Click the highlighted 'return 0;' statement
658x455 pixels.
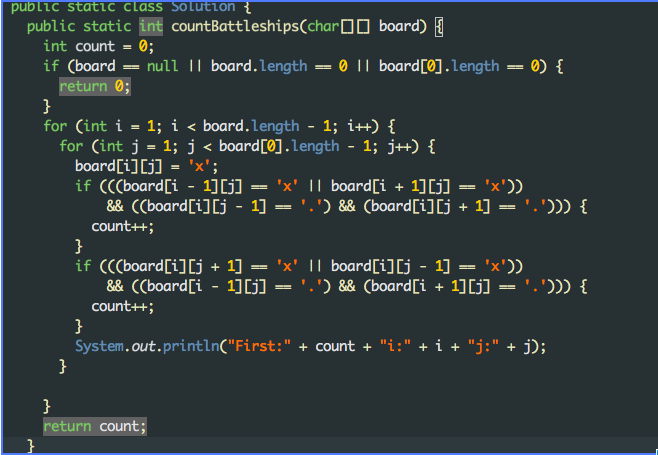pyautogui.click(x=95, y=86)
